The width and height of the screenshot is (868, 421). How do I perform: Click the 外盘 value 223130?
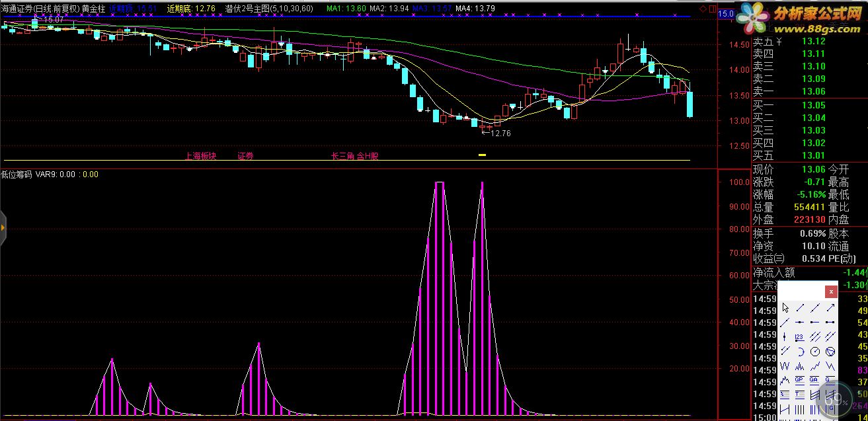pos(810,219)
